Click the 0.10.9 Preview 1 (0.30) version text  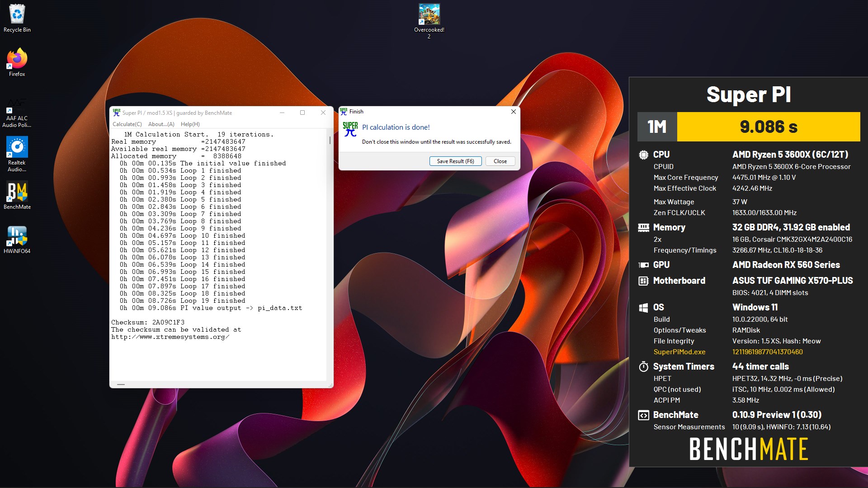pyautogui.click(x=777, y=415)
